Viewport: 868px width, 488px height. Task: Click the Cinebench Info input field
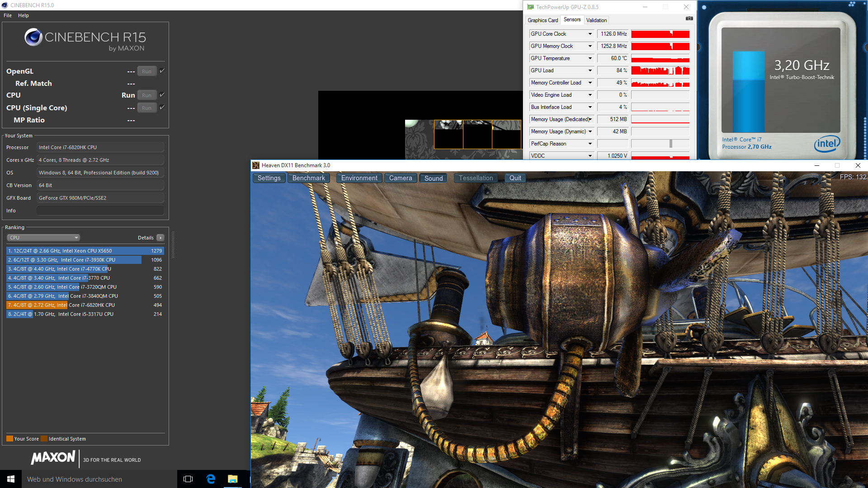coord(100,211)
